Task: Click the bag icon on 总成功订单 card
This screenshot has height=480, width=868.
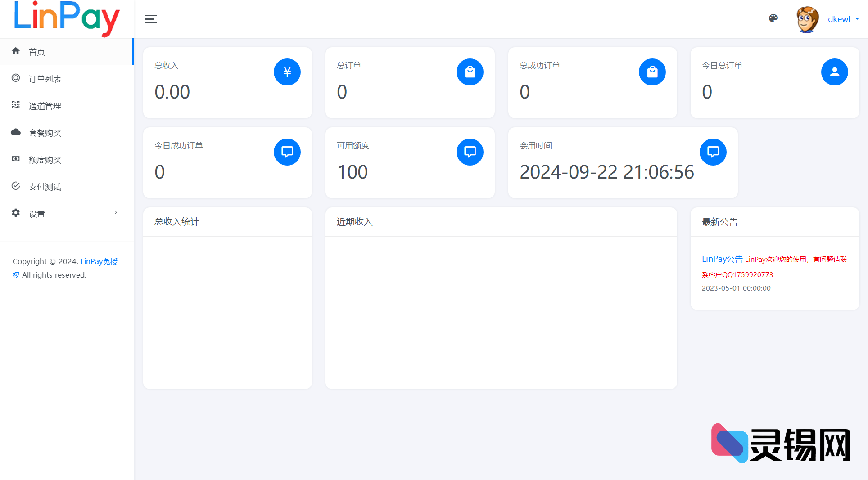Action: click(x=652, y=72)
